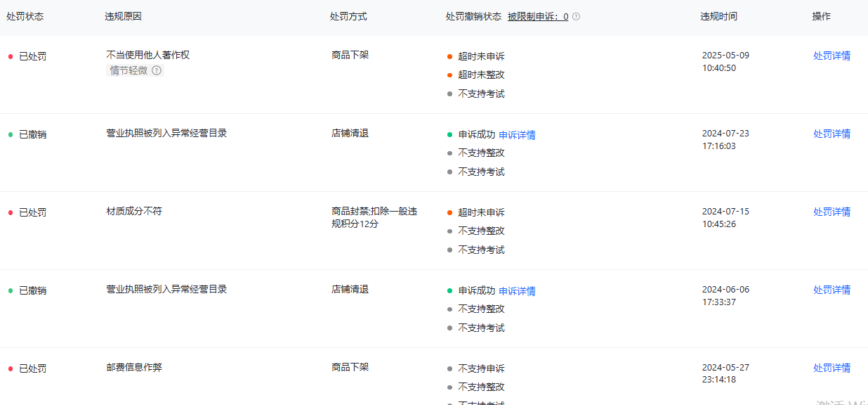View 处罚详情 for the 邮费信息作弊 violation
The height and width of the screenshot is (405, 868).
[x=831, y=368]
